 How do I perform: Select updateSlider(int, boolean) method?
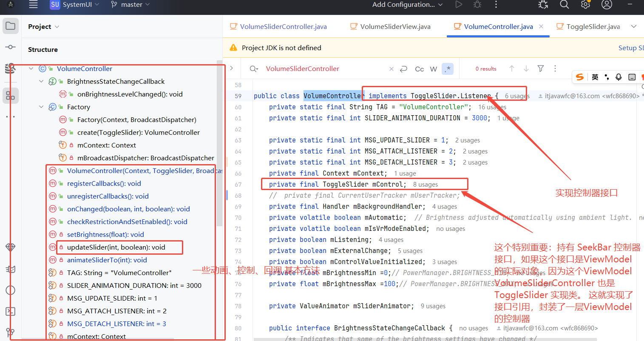click(x=116, y=247)
